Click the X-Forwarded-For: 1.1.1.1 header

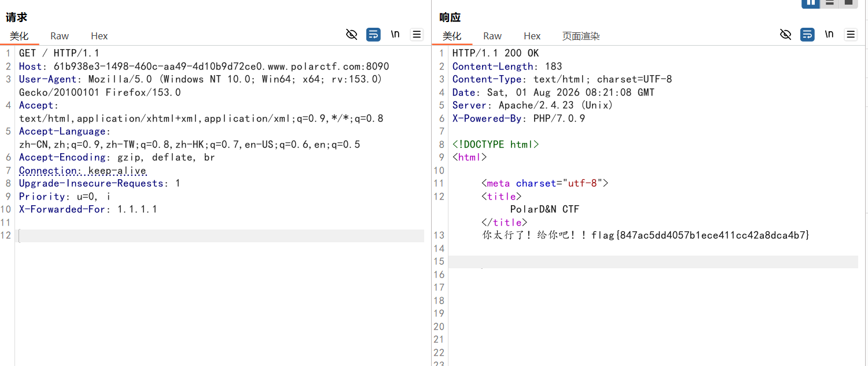pos(88,209)
